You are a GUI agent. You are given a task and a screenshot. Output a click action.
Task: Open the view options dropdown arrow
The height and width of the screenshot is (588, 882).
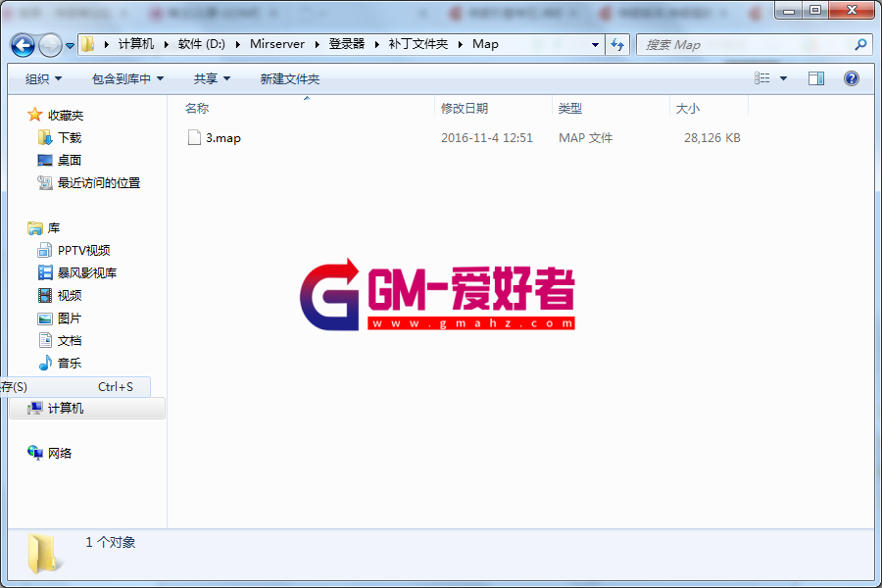783,78
